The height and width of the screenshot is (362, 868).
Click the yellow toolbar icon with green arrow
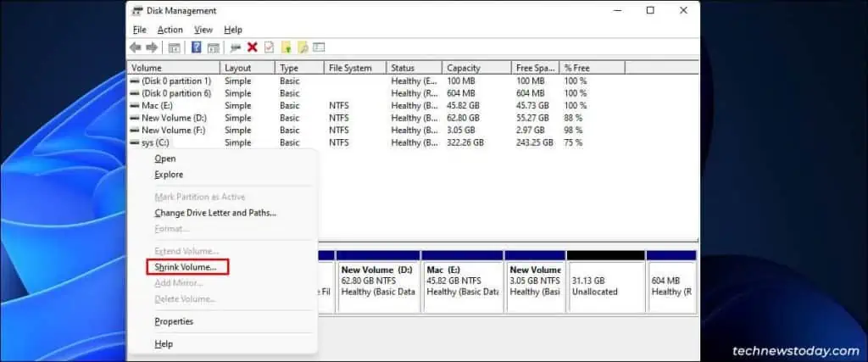286,47
